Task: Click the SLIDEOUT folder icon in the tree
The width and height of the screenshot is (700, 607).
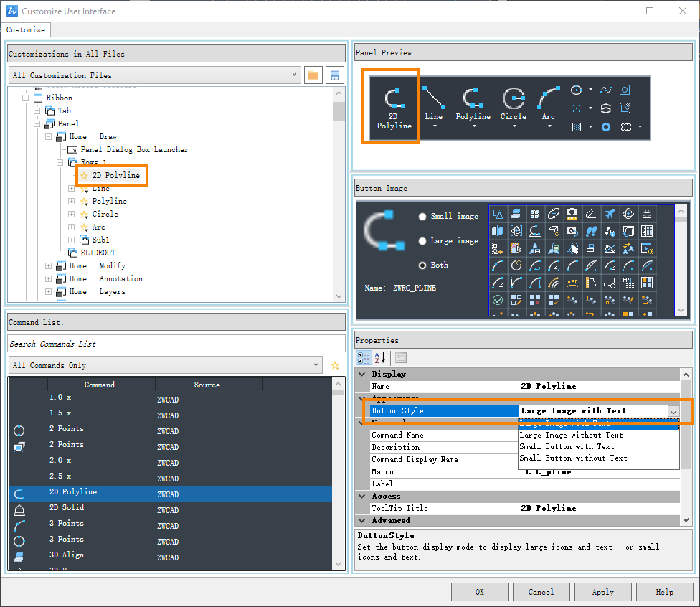Action: 72,253
